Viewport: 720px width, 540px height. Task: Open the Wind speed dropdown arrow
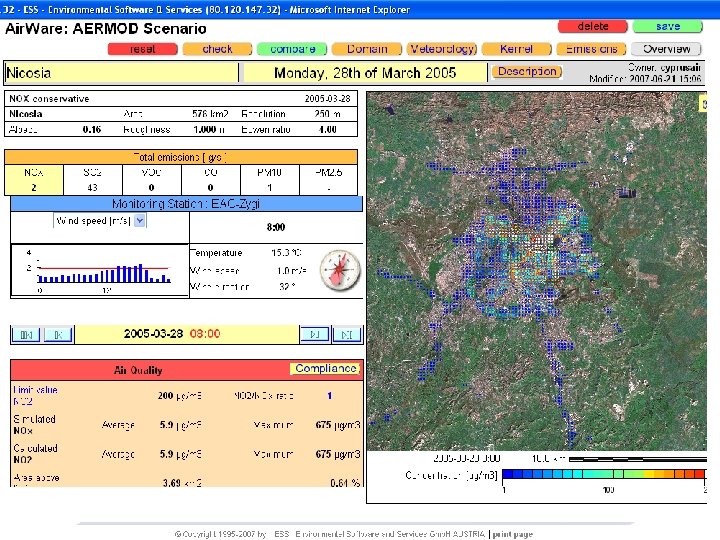click(x=140, y=221)
